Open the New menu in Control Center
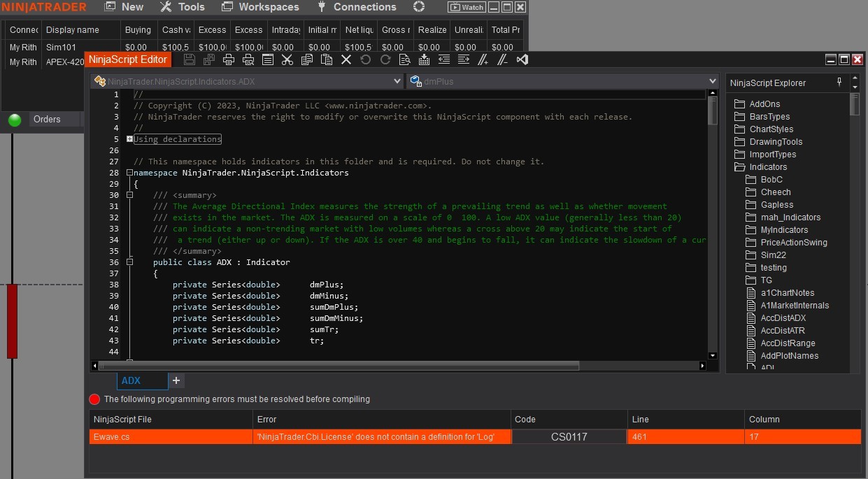The height and width of the screenshot is (479, 868). click(124, 7)
